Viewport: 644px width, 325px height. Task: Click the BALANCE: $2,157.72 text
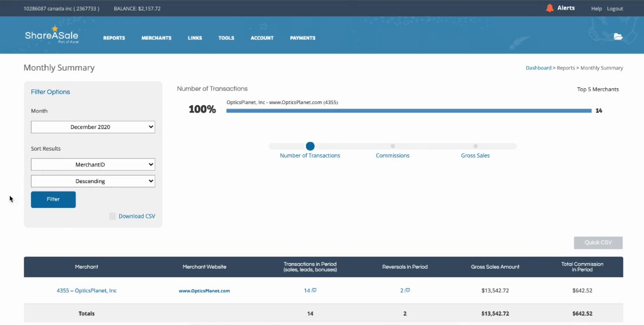click(137, 9)
